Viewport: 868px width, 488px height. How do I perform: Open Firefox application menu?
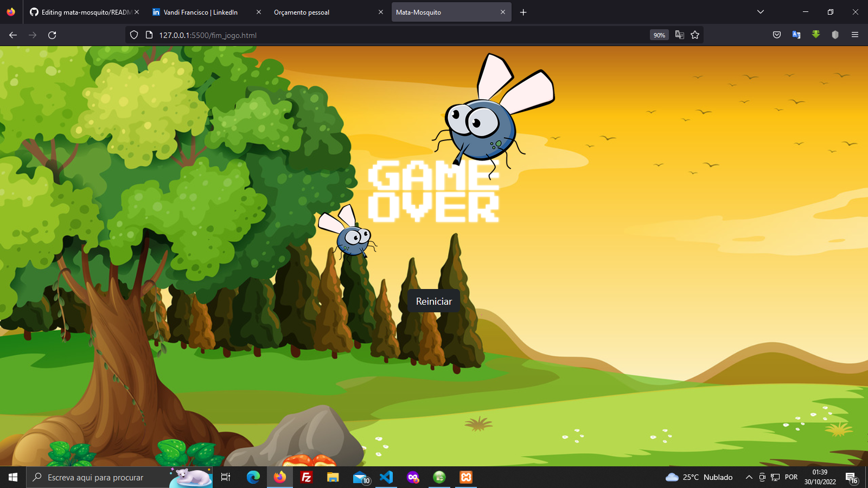coord(855,35)
